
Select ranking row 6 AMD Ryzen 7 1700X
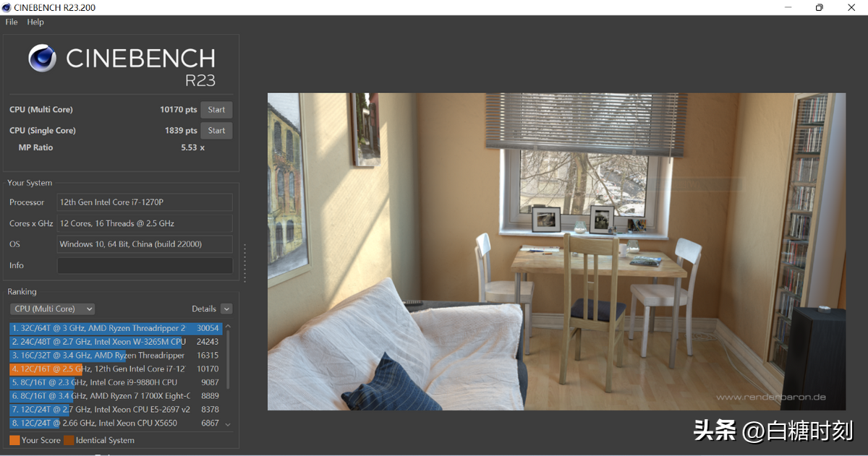(115, 396)
